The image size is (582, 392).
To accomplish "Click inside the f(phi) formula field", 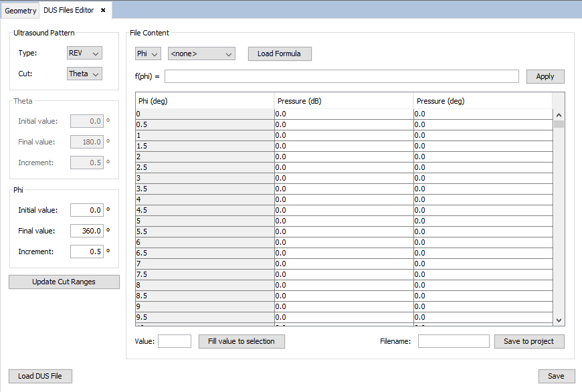I will point(341,76).
